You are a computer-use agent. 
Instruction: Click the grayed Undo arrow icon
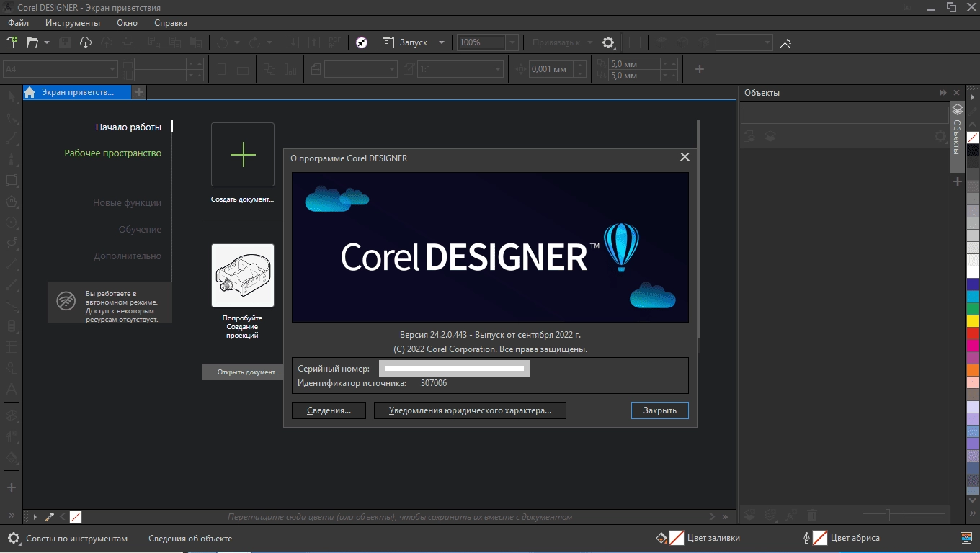223,42
